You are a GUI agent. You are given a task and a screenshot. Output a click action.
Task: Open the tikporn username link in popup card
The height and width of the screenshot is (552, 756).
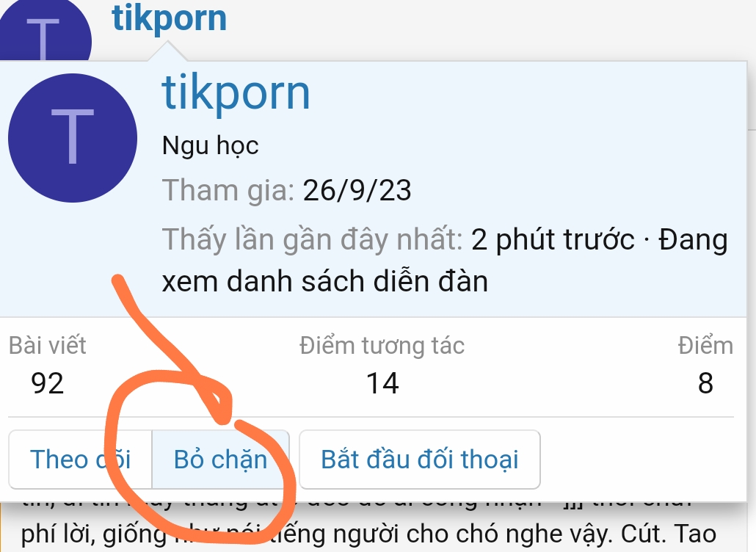coord(236,93)
